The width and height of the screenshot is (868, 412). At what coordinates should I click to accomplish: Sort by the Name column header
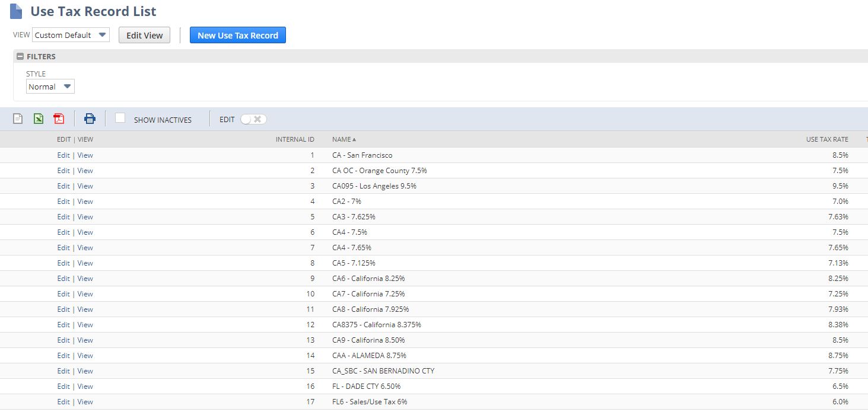pos(342,139)
